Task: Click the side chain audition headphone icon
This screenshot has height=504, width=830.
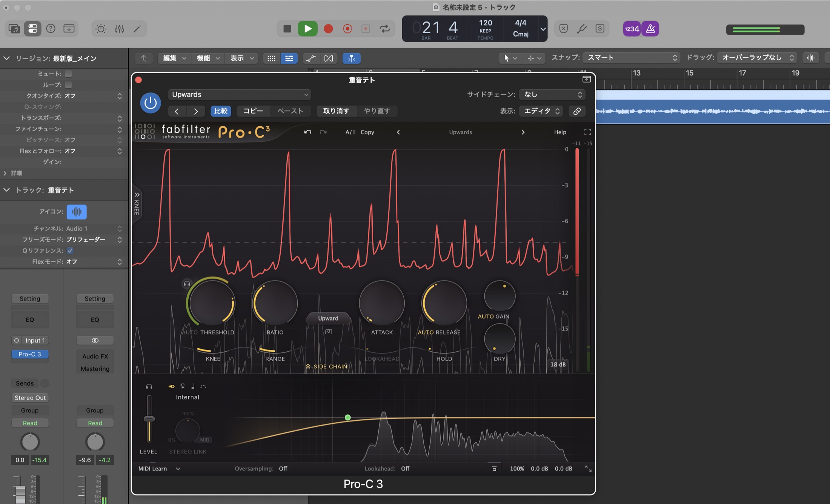Action: point(149,386)
